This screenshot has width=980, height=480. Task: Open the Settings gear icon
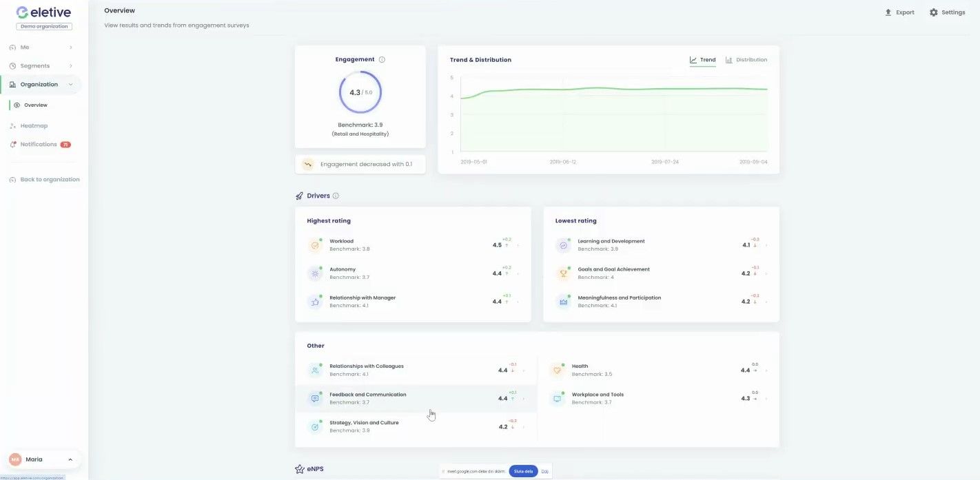(934, 12)
